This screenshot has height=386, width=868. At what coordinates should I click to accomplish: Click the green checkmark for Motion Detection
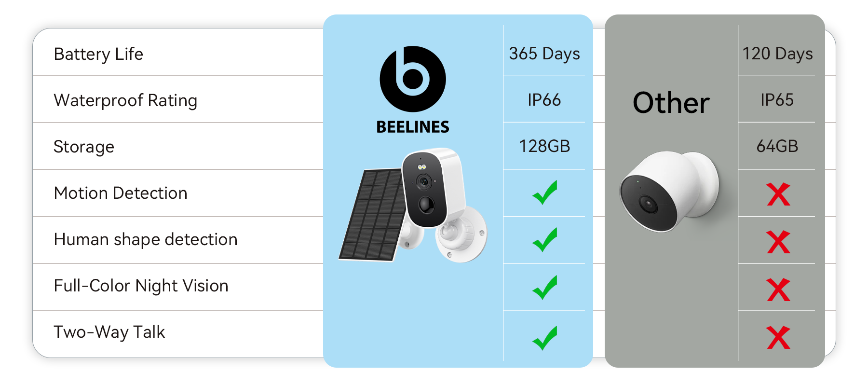tap(545, 193)
